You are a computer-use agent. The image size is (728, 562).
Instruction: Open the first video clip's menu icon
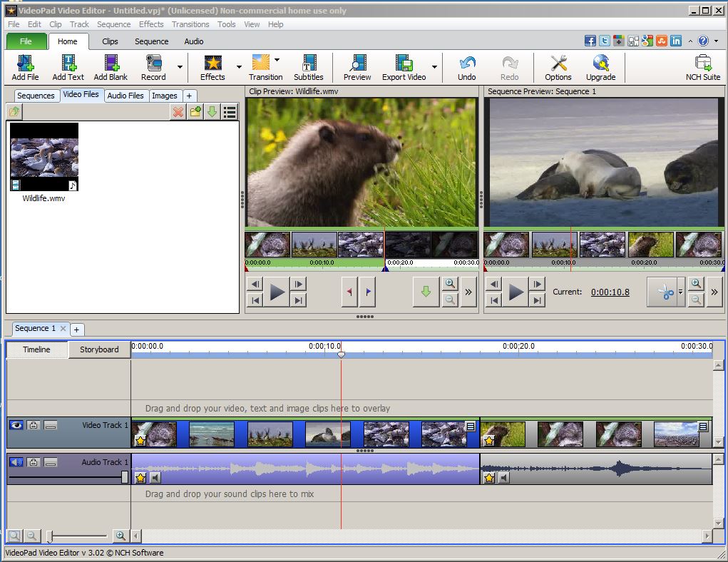pyautogui.click(x=471, y=426)
